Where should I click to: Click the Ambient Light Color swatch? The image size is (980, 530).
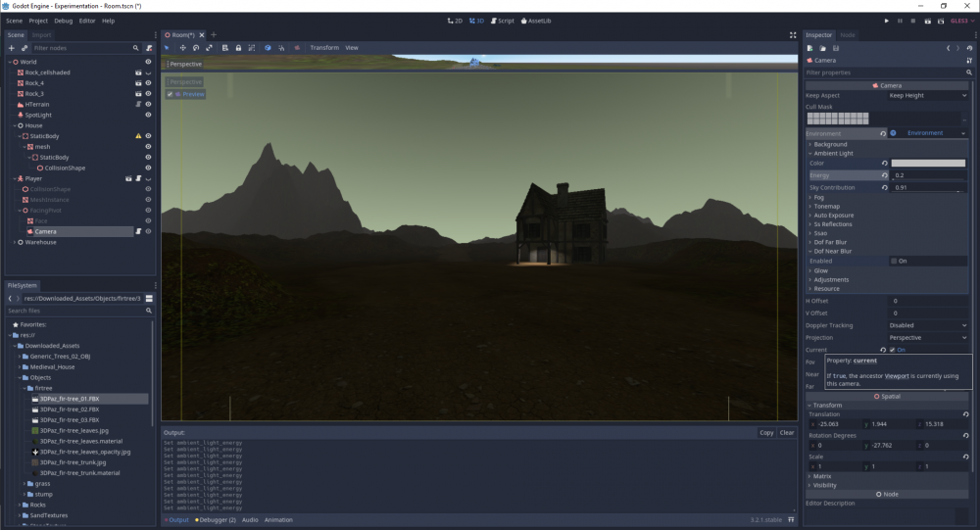(x=928, y=164)
